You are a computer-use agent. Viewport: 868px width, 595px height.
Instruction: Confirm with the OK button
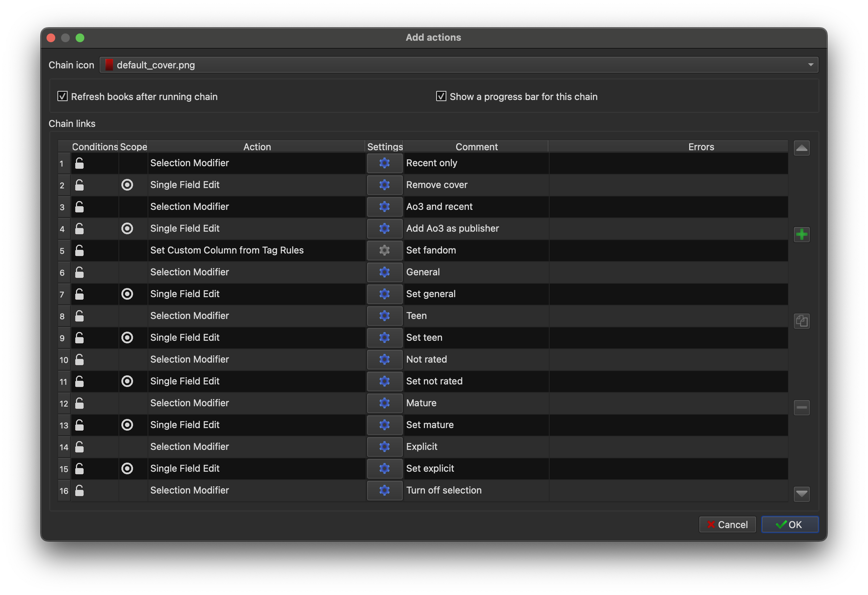click(x=789, y=525)
